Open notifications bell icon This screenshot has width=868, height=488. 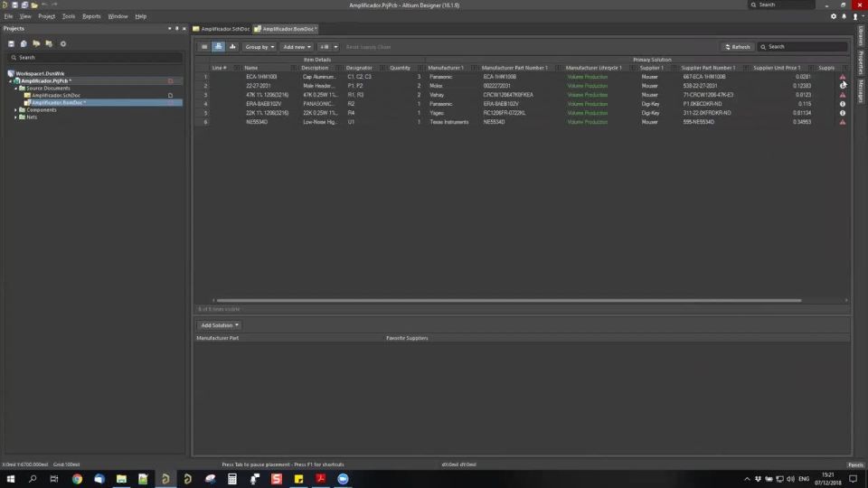pos(844,16)
